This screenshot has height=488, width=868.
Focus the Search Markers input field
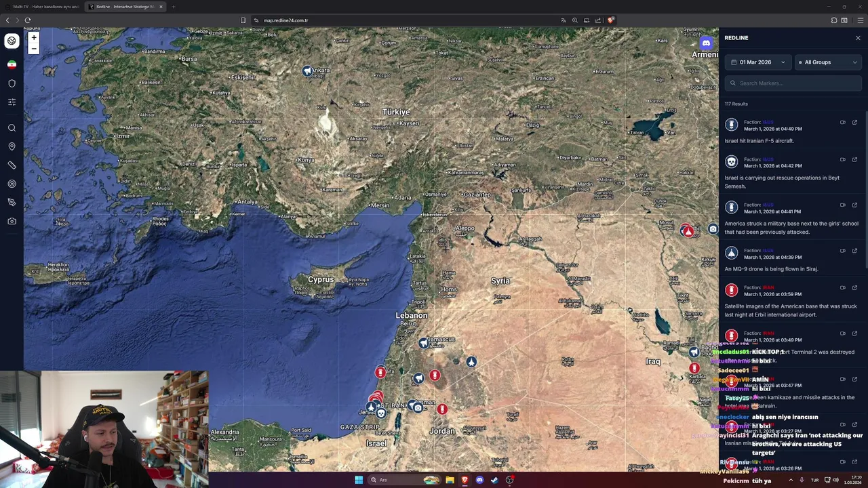coord(793,83)
